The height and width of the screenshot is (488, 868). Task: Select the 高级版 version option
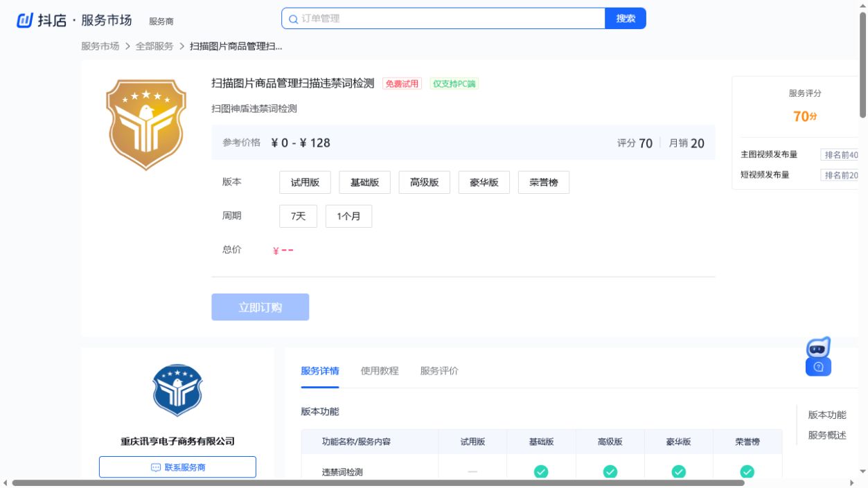pyautogui.click(x=424, y=182)
